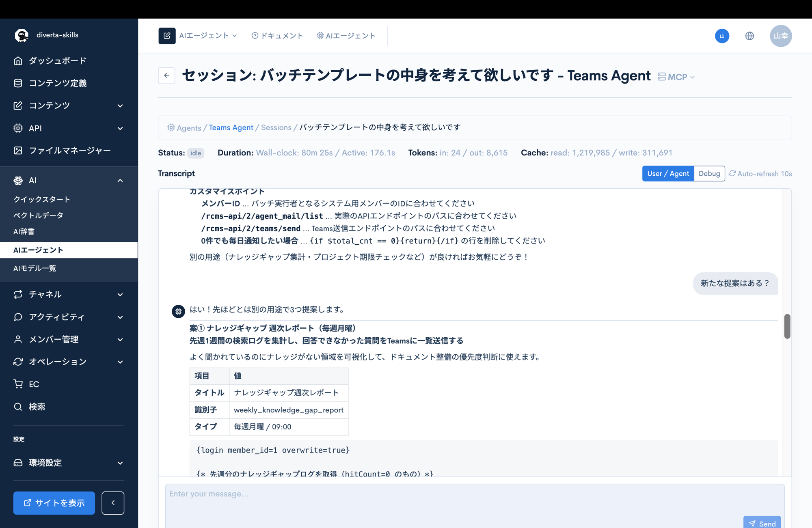Click the weekly_knowledge_gap_report cell
This screenshot has height=528, width=812.
(289, 410)
